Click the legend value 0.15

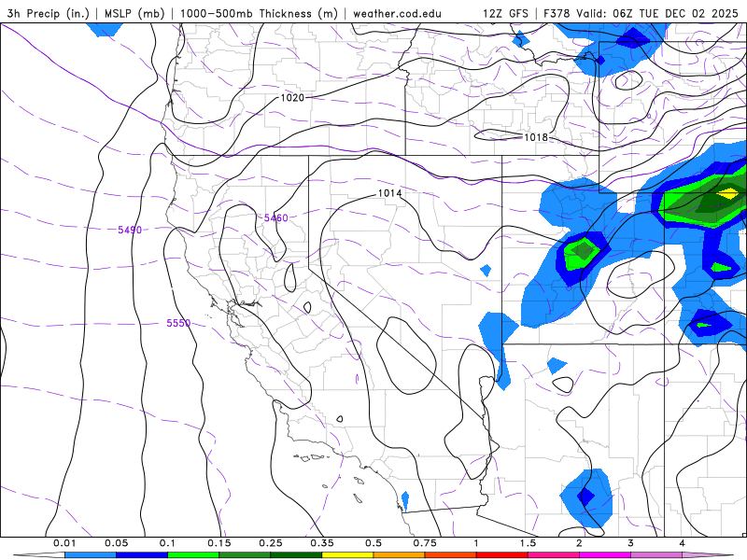pyautogui.click(x=219, y=543)
